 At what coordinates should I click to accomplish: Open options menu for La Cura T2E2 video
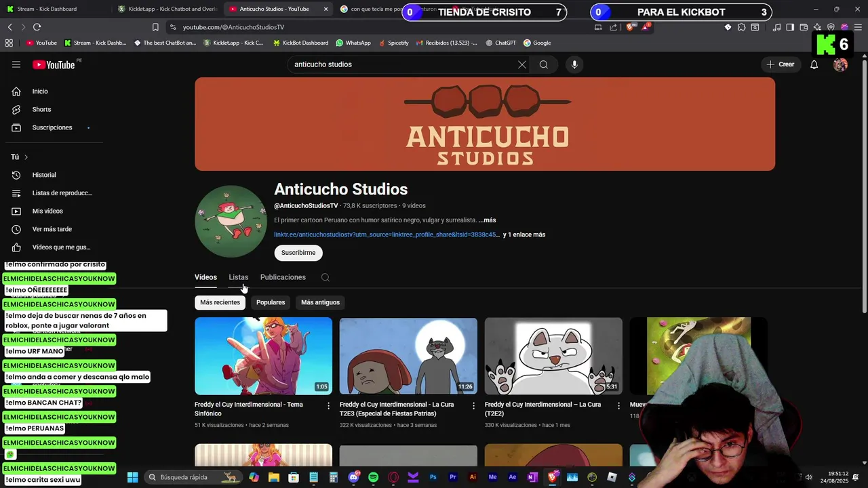point(618,405)
